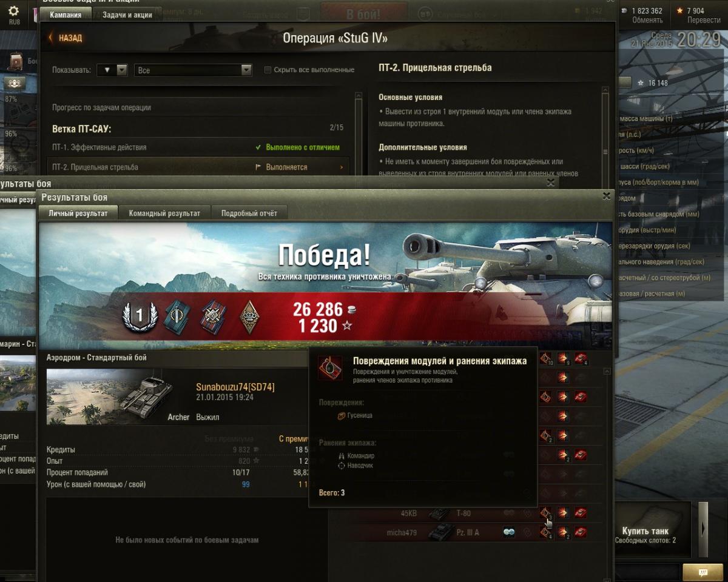Click the destroyed vehicle icon for Pz. III A
This screenshot has width=728, height=582.
[x=581, y=532]
